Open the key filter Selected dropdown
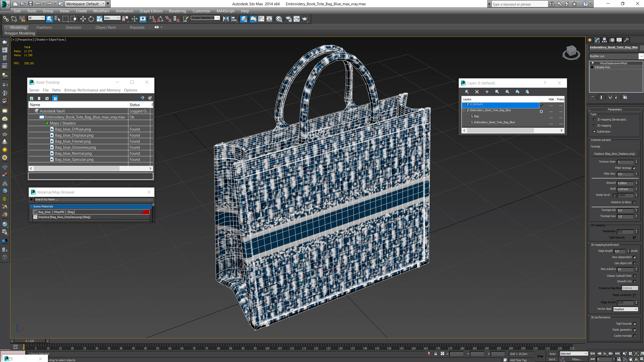This screenshot has height=362, width=644. (x=574, y=354)
